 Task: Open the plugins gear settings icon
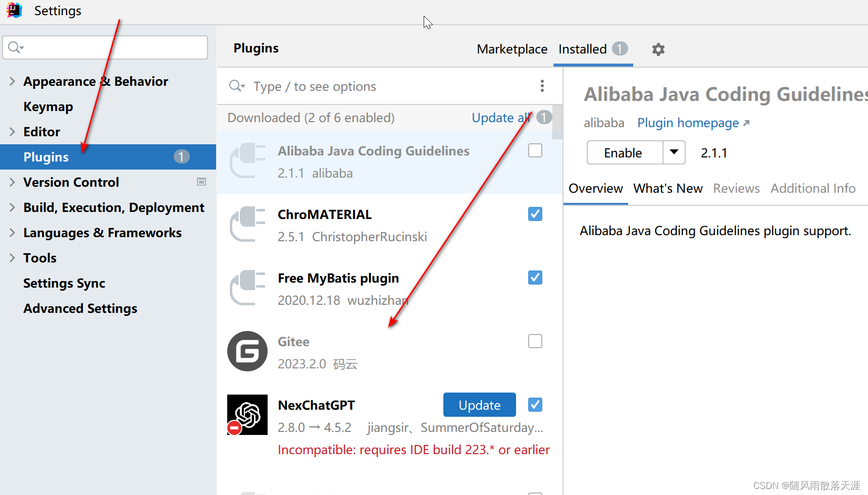point(658,49)
